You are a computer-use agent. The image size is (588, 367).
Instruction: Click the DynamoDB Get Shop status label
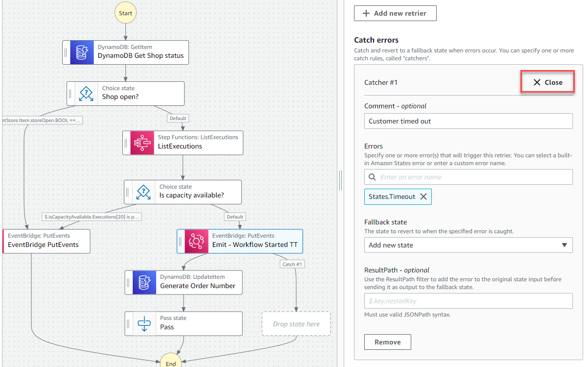(x=141, y=56)
